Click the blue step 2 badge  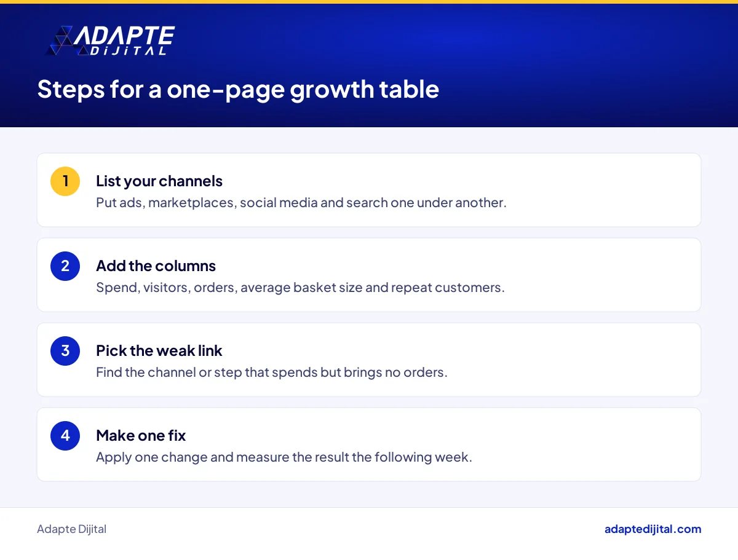(x=65, y=266)
